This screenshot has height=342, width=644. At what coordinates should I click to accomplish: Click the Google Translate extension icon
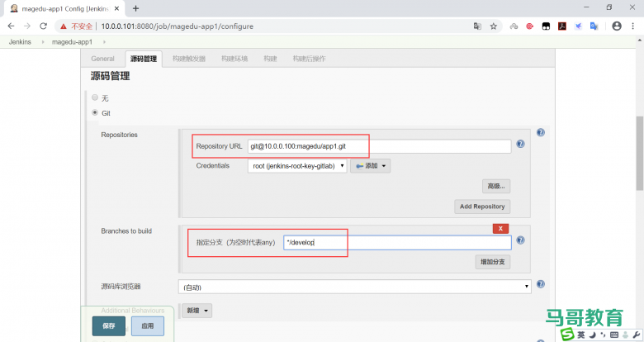(594, 26)
